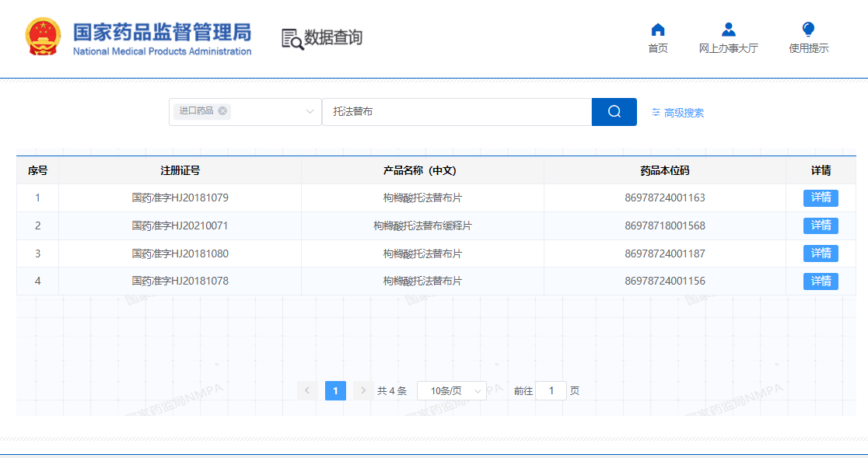Click serial number 1 in HJ20181079 row
Viewport: 868px width, 458px height.
coord(37,198)
